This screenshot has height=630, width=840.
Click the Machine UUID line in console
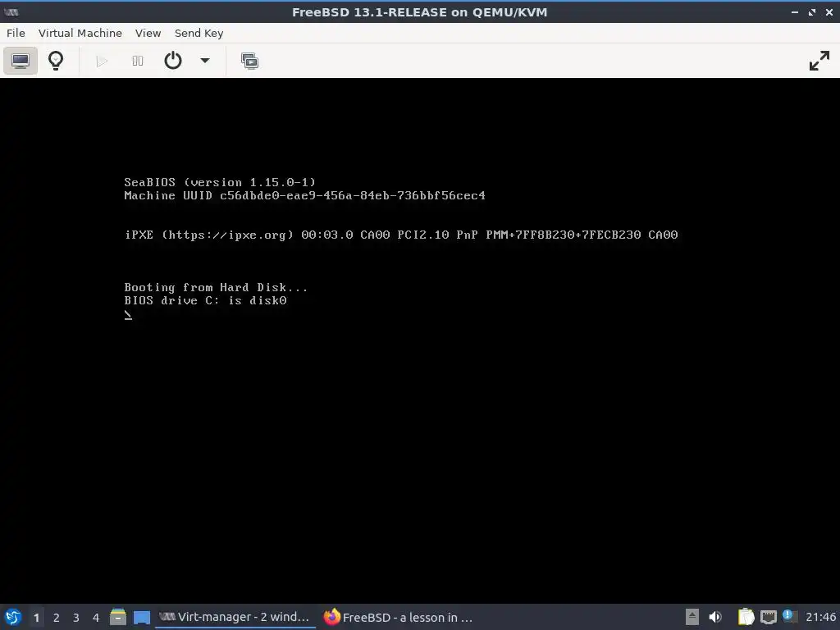click(304, 195)
